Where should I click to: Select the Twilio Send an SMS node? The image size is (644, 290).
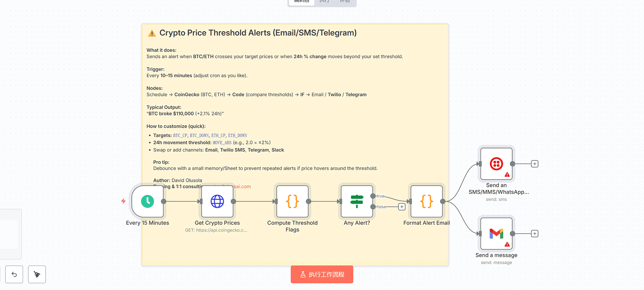coord(496,164)
